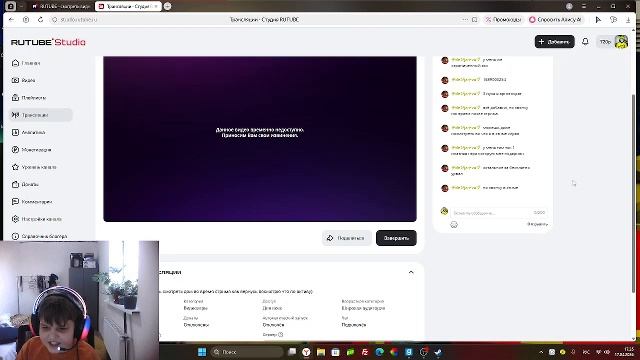Open Yandex Browser from the taskbar
The image size is (640, 360).
[x=306, y=352]
